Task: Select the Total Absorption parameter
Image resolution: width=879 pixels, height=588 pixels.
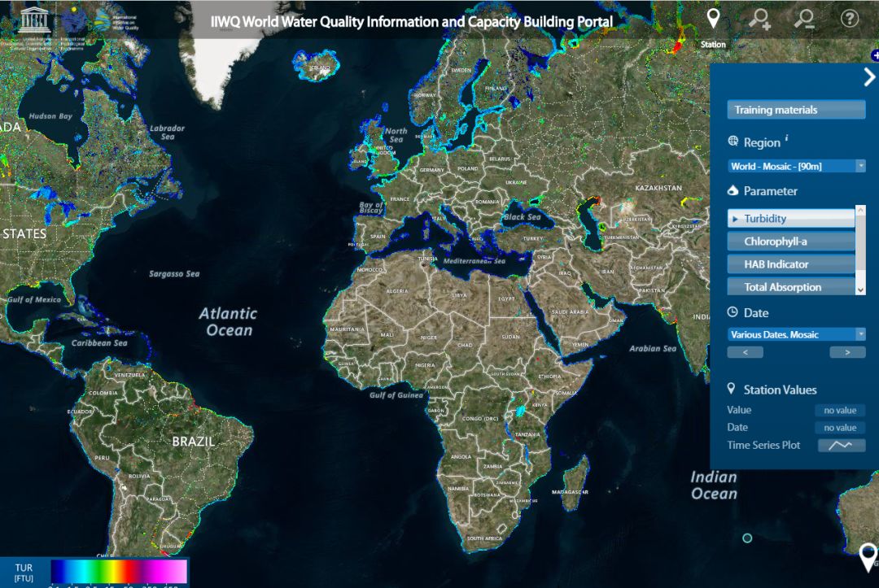Action: (791, 287)
